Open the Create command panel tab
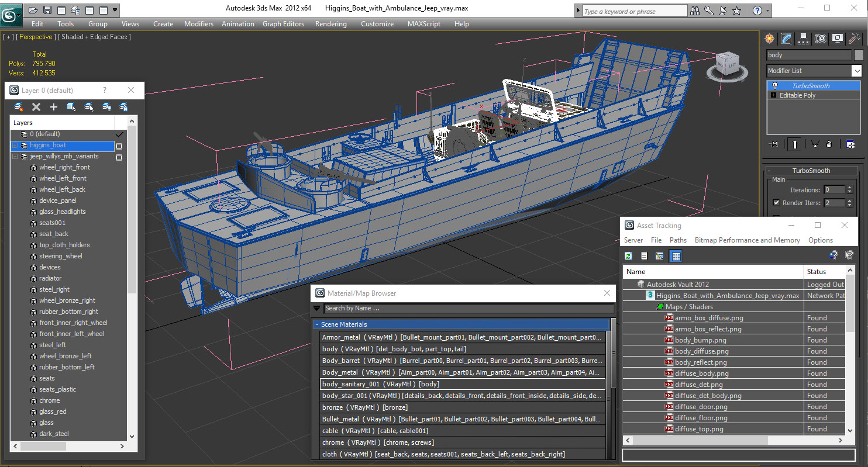 [x=770, y=39]
